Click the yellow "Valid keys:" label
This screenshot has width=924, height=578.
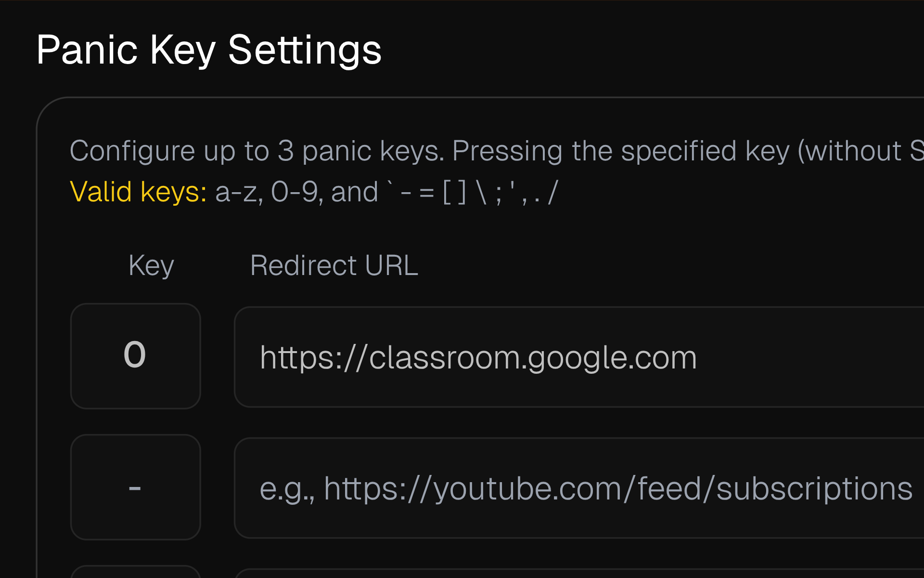pyautogui.click(x=138, y=192)
